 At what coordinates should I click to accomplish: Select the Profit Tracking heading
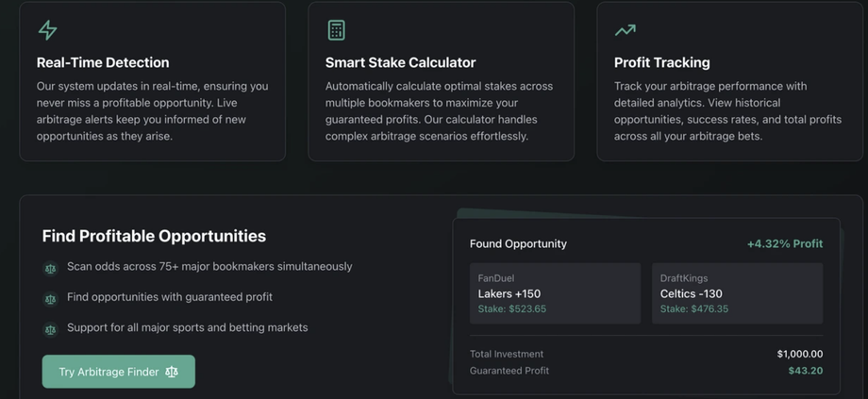pos(662,62)
